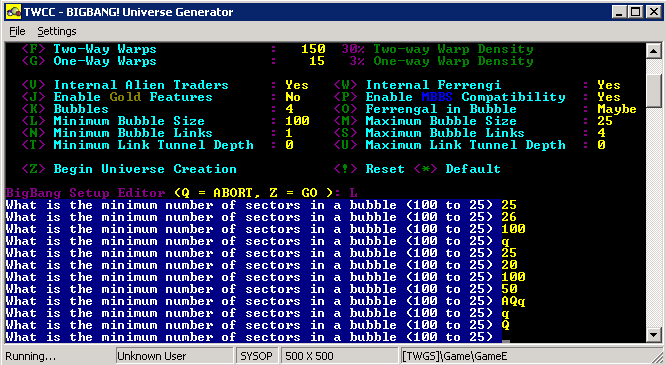Click the TWCC app icon in title bar
Image resolution: width=666 pixels, height=365 pixels.
pyautogui.click(x=14, y=12)
